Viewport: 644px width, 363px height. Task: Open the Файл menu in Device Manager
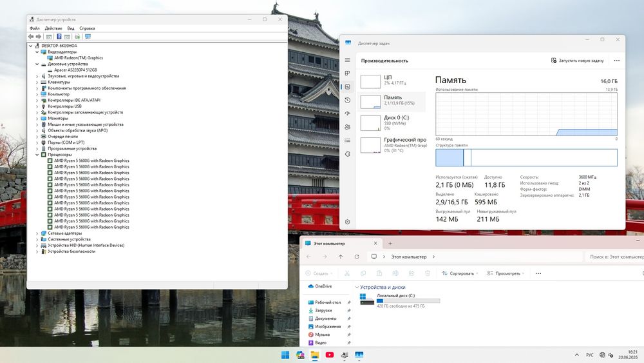coord(35,28)
